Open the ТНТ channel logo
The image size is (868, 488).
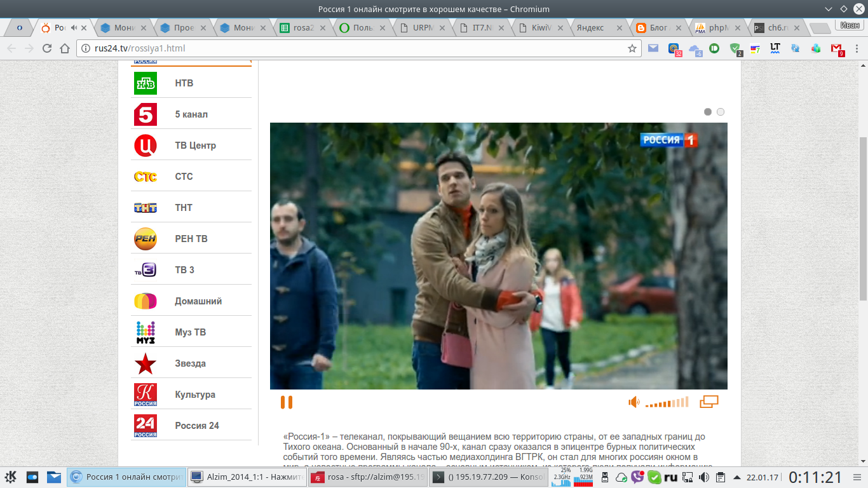point(146,208)
